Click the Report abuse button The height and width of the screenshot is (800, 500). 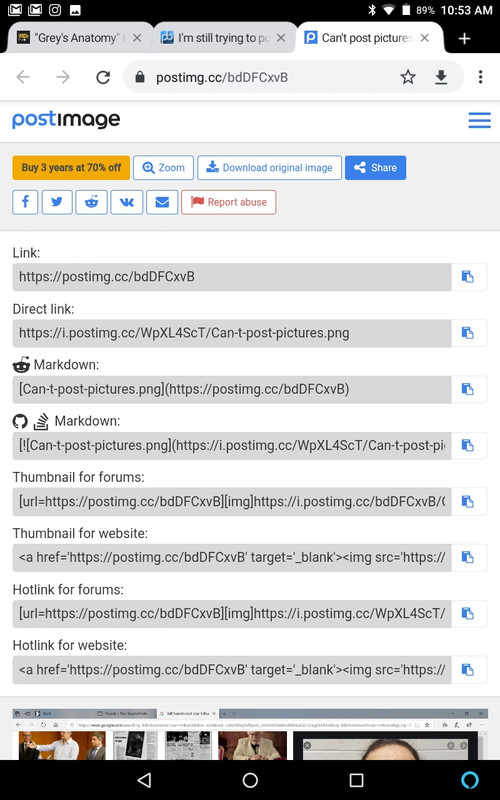click(x=229, y=202)
